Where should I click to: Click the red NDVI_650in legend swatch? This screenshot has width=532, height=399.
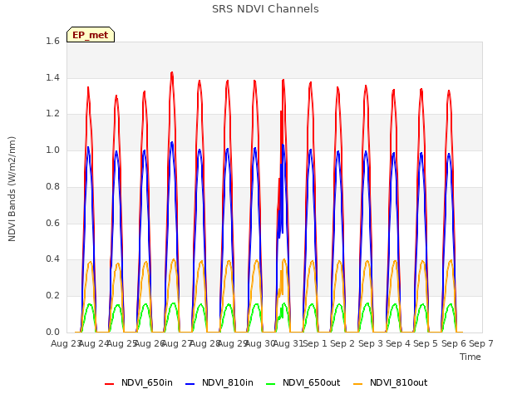coord(109,384)
